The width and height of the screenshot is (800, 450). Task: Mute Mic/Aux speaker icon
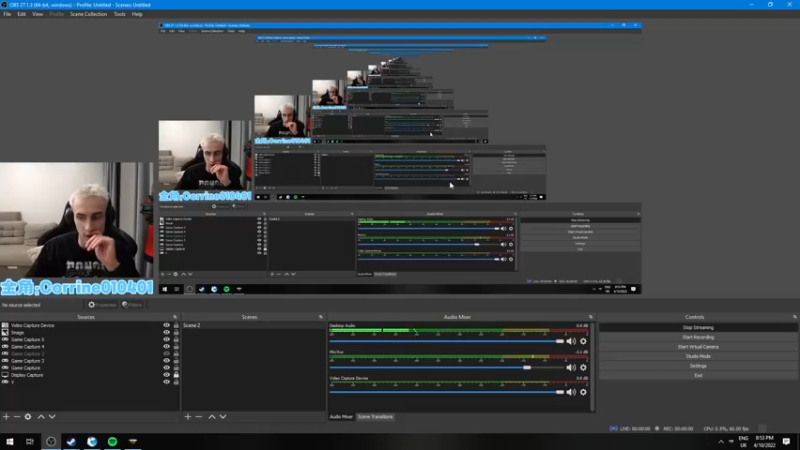571,367
